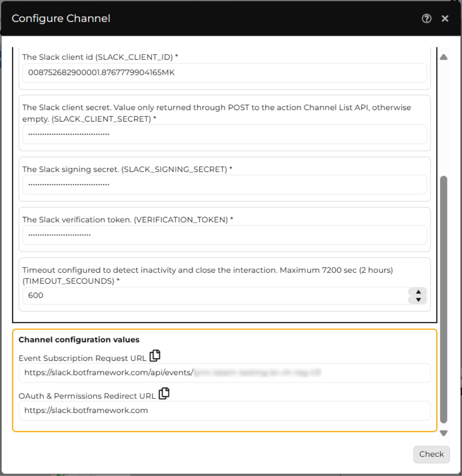Click the scrollbar down arrow

(444, 433)
